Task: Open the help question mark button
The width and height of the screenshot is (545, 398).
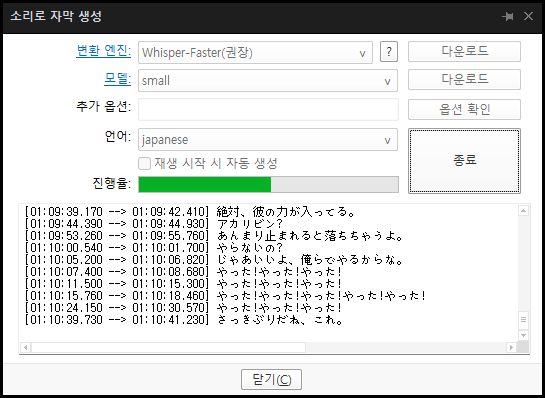Action: coord(389,52)
